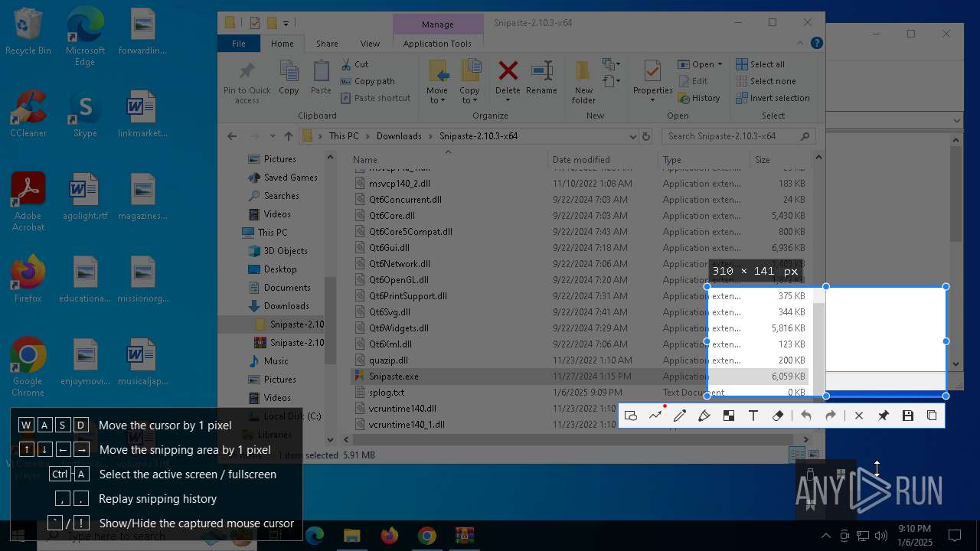
Task: Create a New folder
Action: point(583,82)
